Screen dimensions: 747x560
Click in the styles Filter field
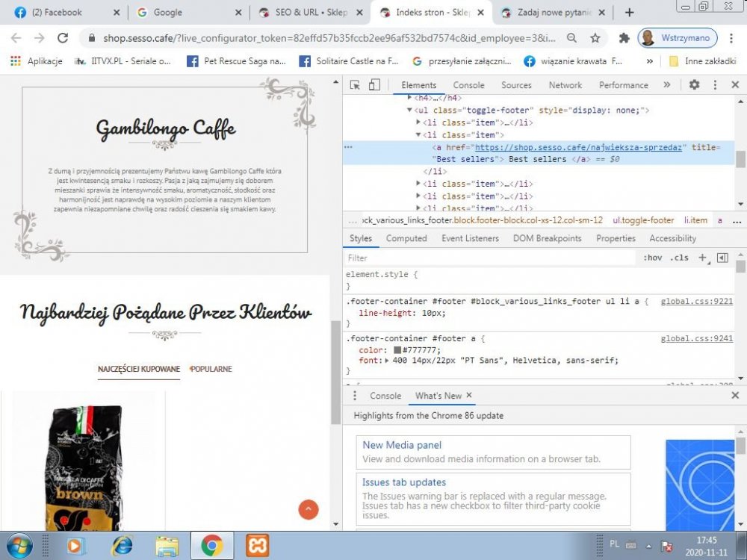[491, 258]
